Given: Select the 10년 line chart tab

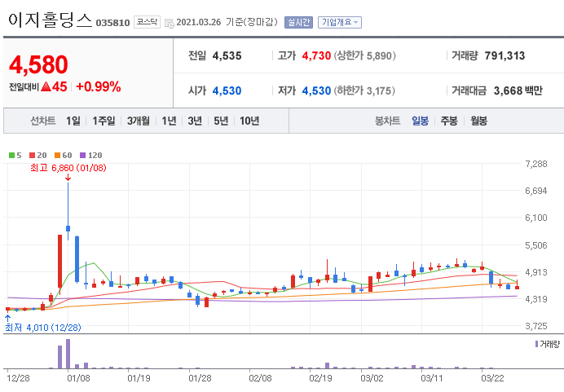Looking at the screenshot, I should 249,121.
